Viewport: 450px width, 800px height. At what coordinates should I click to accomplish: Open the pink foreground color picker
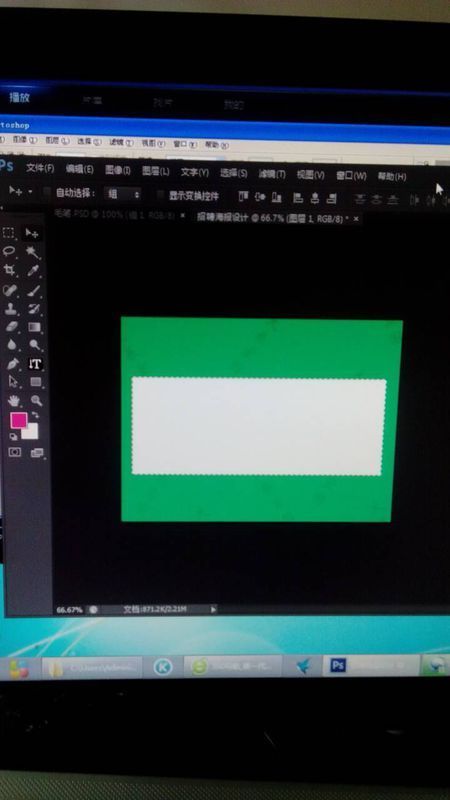click(18, 420)
